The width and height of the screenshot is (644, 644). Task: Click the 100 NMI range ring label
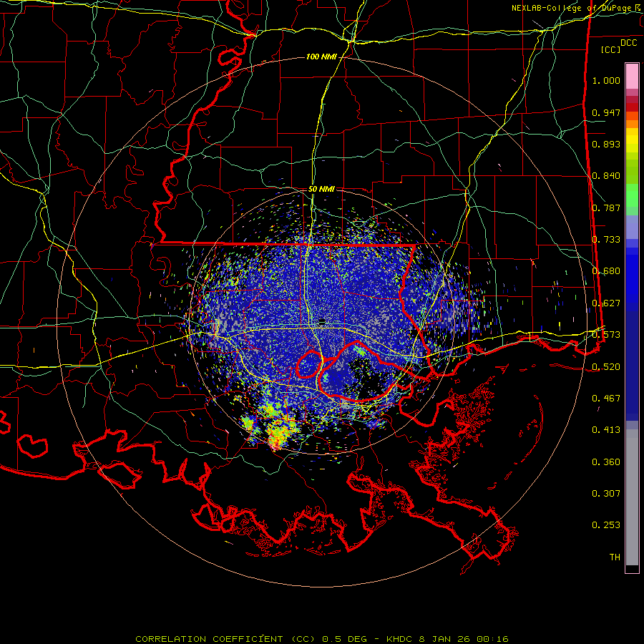click(321, 57)
